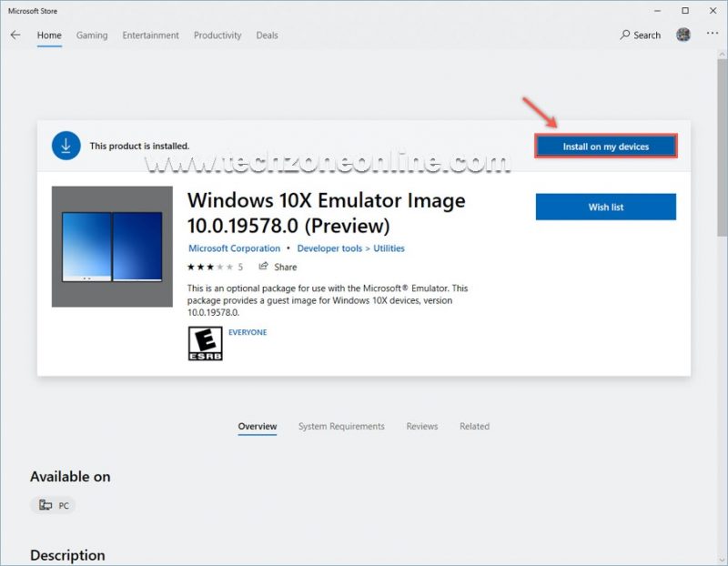Share the emulator app
The width and height of the screenshot is (728, 566).
point(278,267)
